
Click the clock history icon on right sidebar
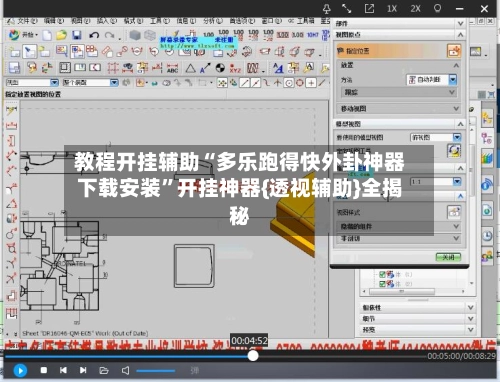point(487,236)
